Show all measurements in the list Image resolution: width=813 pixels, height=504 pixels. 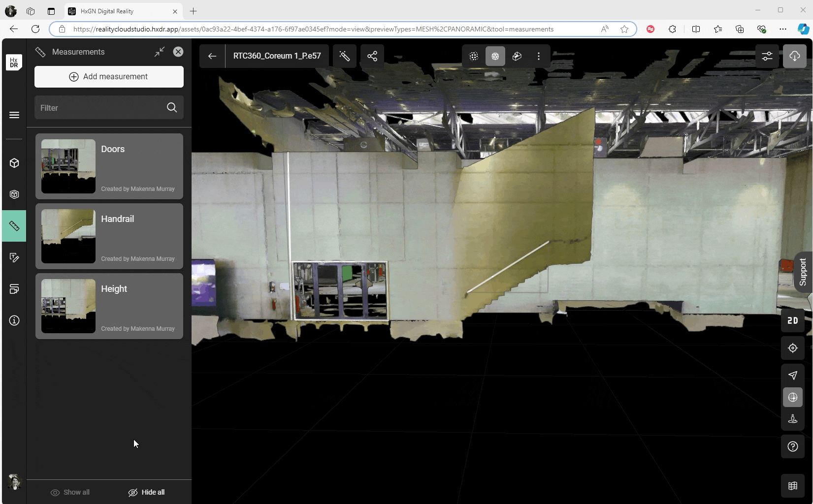[70, 492]
